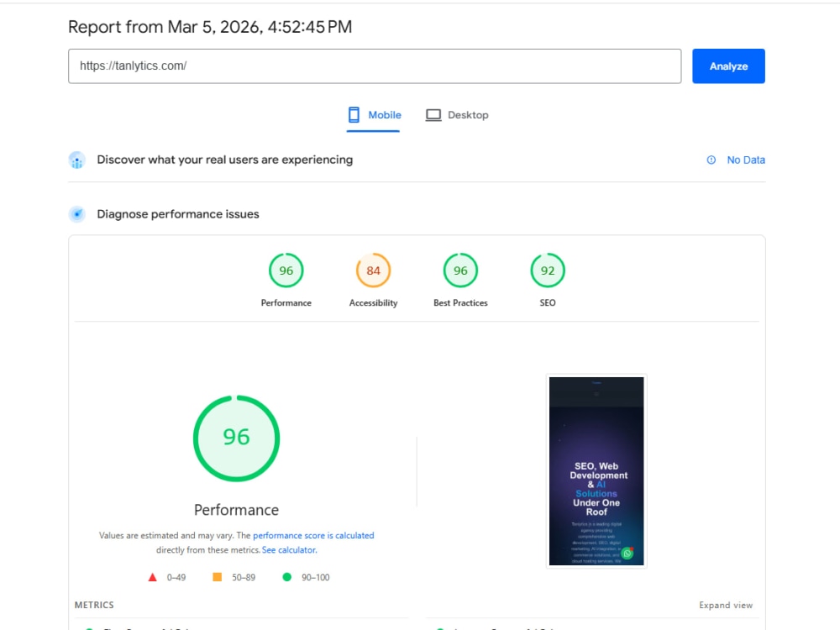Image resolution: width=840 pixels, height=630 pixels.
Task: Click the Report from Mar 5, 2026 heading
Action: 210,27
